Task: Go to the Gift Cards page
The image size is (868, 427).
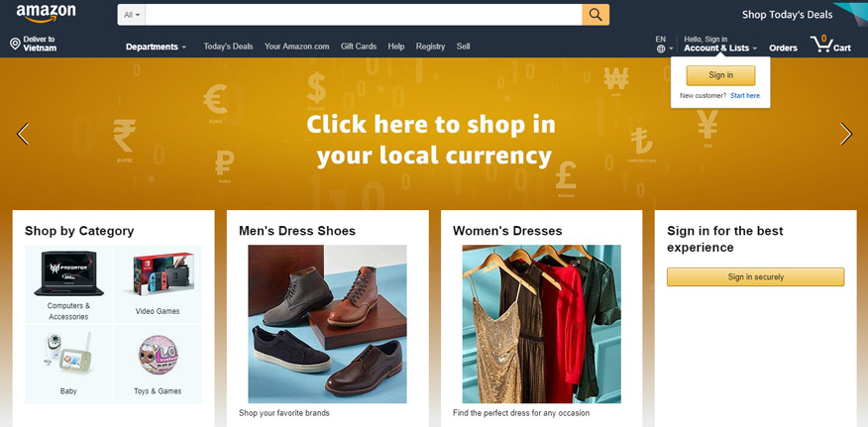Action: click(x=359, y=47)
